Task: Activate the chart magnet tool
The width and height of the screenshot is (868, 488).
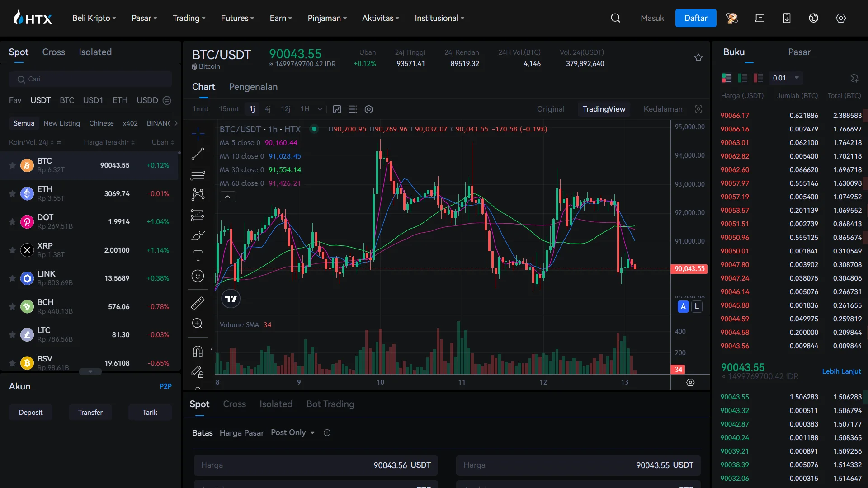Action: click(x=198, y=351)
